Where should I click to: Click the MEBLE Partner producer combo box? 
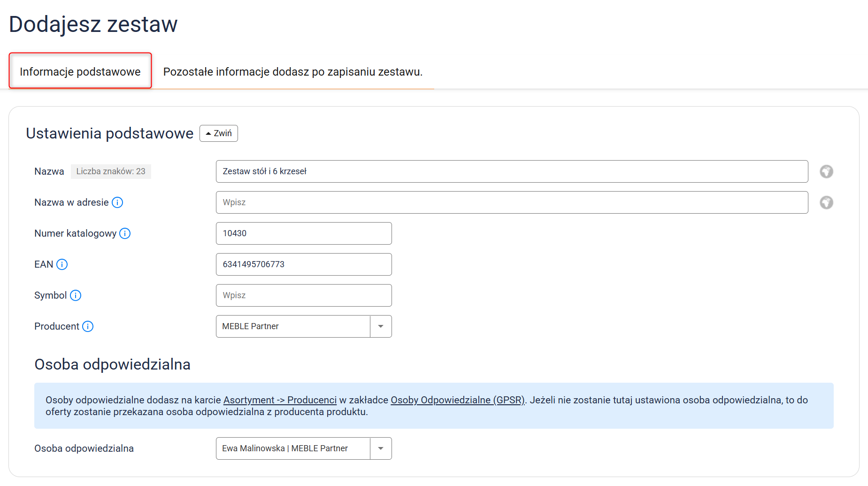point(293,326)
